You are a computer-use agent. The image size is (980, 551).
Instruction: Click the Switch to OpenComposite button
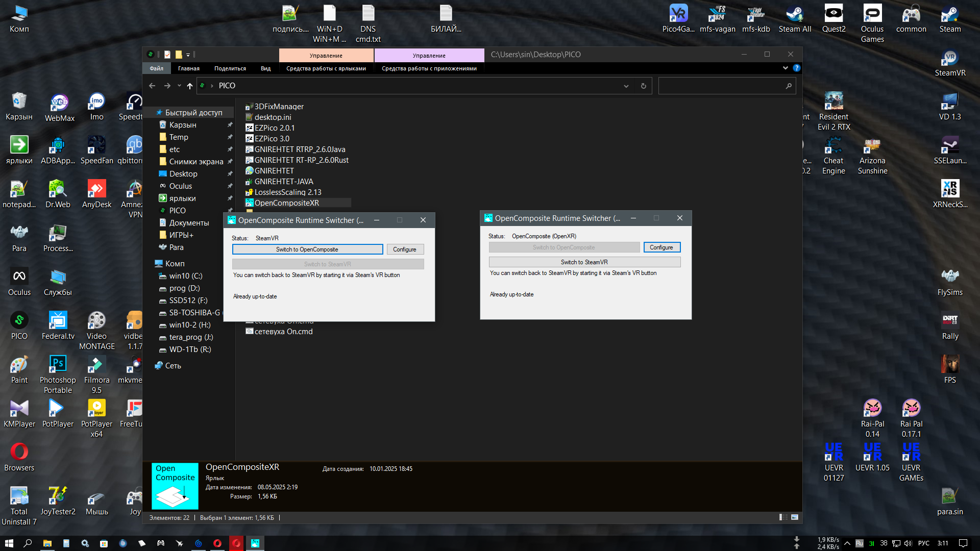pyautogui.click(x=307, y=249)
